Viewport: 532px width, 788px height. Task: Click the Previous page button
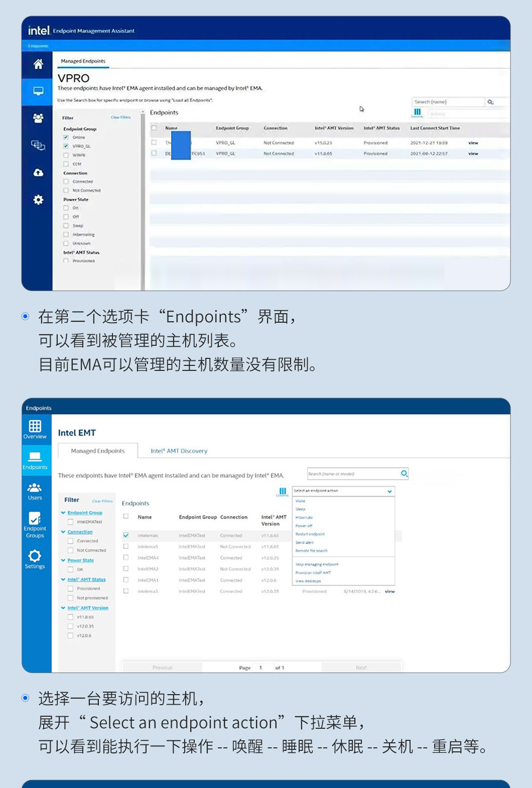tap(162, 668)
